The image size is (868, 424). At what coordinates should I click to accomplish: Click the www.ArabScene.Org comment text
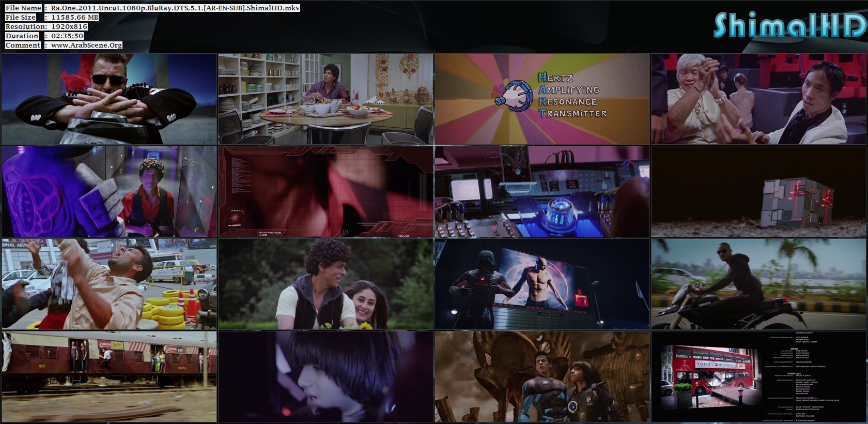click(x=87, y=45)
